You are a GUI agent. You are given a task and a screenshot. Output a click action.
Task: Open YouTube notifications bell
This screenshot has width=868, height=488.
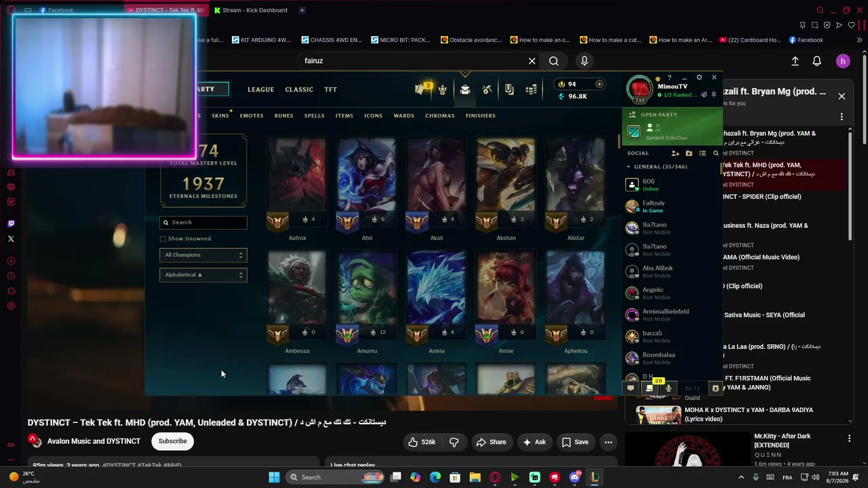817,61
